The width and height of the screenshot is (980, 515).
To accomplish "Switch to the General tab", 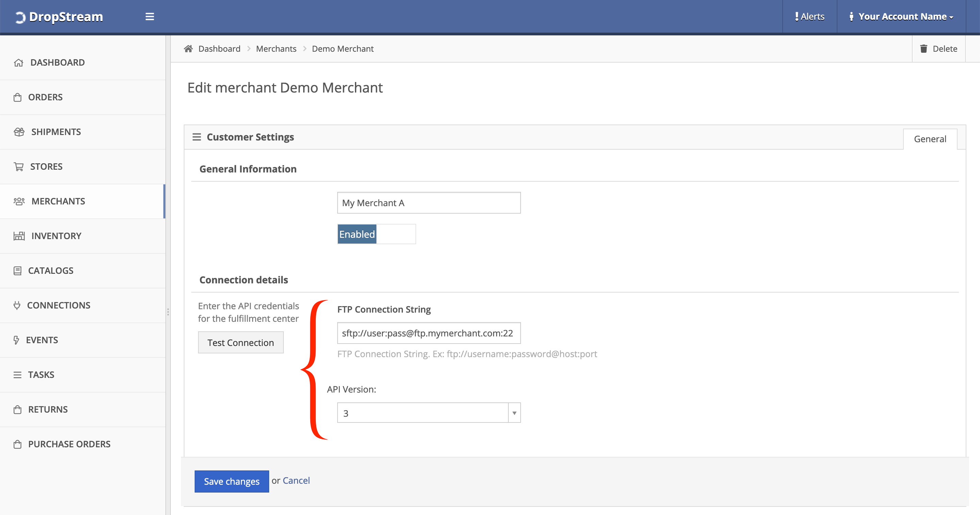I will point(930,138).
